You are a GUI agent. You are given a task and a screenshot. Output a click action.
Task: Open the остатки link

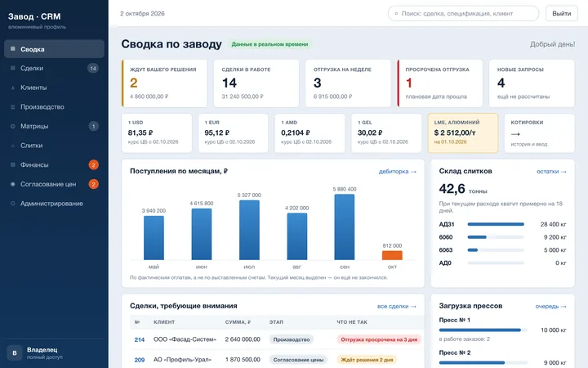(x=551, y=171)
